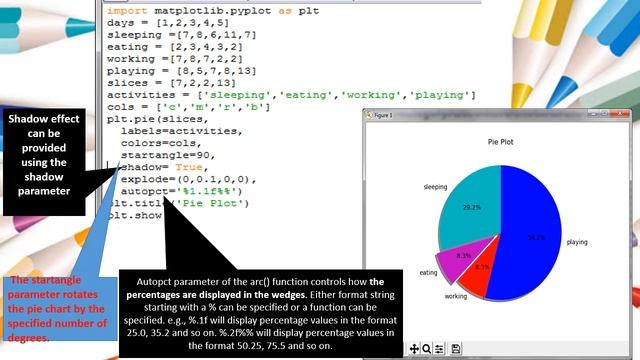Minimize the Figure 1 window
640x360 pixels.
594,113
